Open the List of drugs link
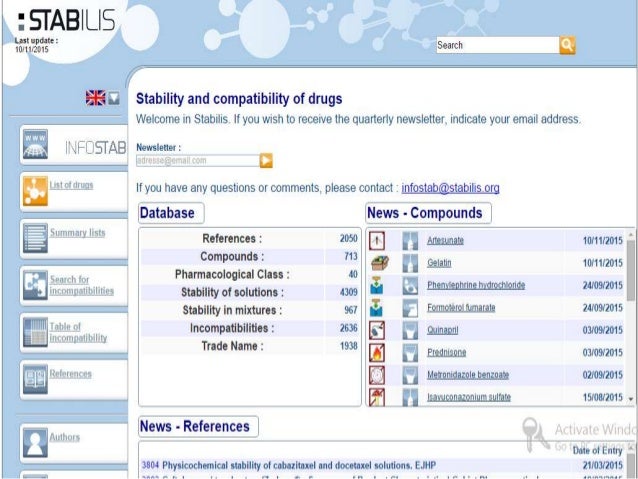The width and height of the screenshot is (638, 479). pyautogui.click(x=71, y=185)
